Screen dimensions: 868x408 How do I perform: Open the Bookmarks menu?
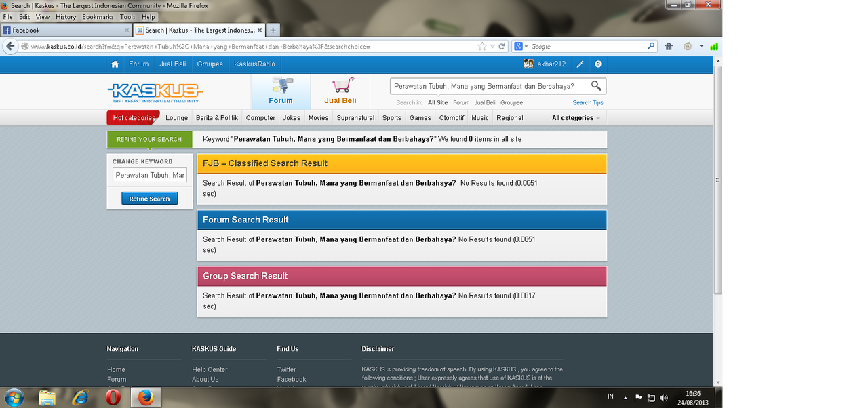click(x=98, y=17)
